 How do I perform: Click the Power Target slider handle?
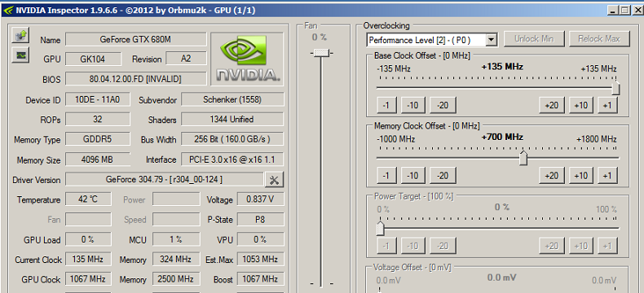coord(381,229)
